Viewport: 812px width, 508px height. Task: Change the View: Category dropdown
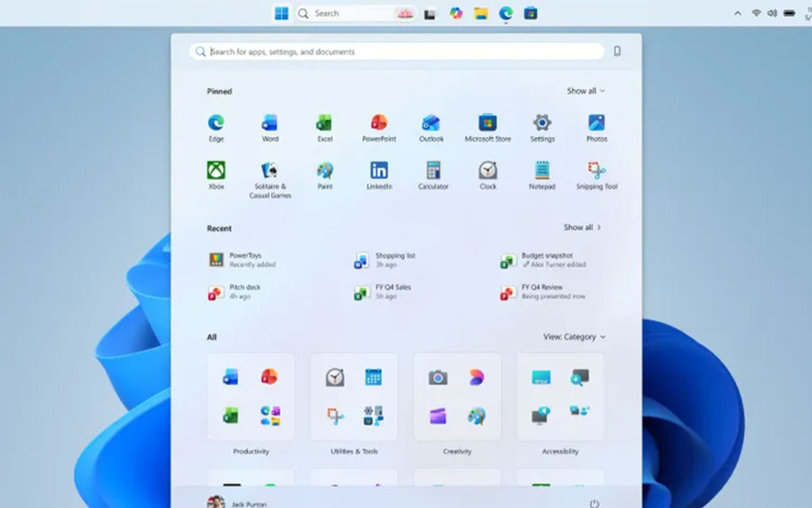click(x=574, y=336)
